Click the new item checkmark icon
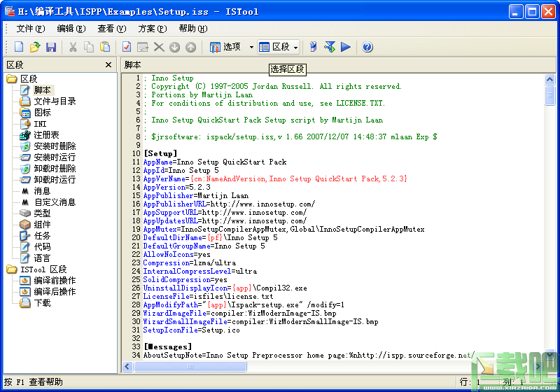 [x=127, y=47]
